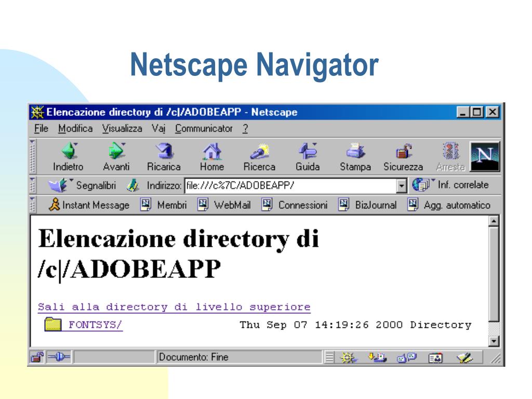The width and height of the screenshot is (532, 399).
Task: Click the Documento: Fine status text
Action: [194, 357]
